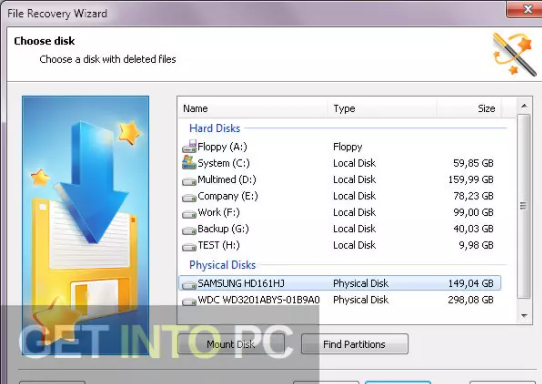Click the 149,04 GB size value
The height and width of the screenshot is (384, 542).
pos(471,283)
